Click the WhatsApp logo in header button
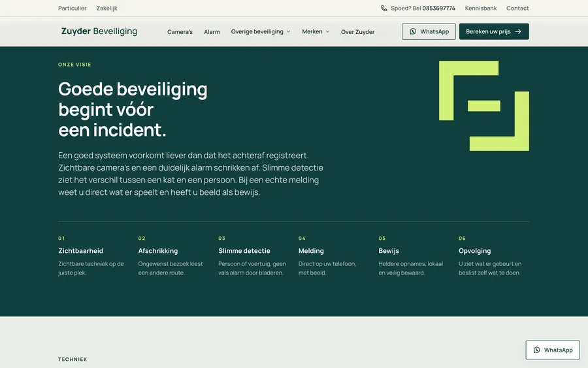588x368 pixels. coord(413,31)
